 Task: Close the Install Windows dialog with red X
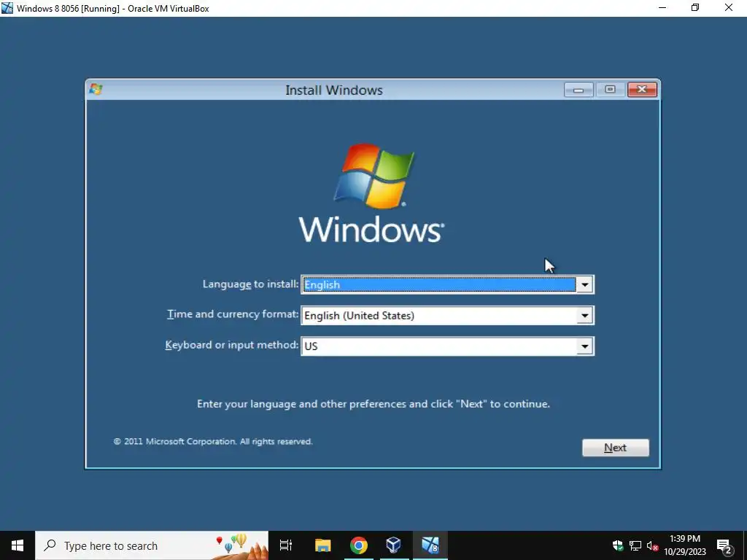coord(642,90)
